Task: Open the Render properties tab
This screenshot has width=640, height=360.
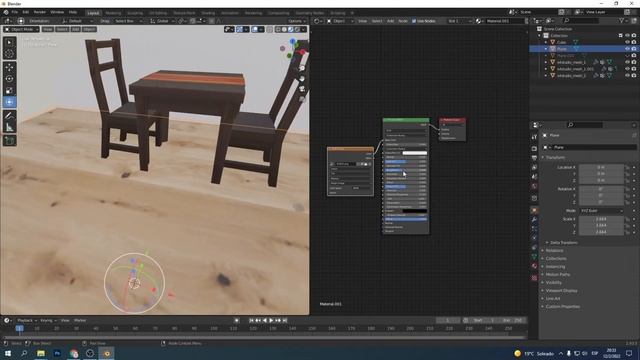Action: point(534,149)
